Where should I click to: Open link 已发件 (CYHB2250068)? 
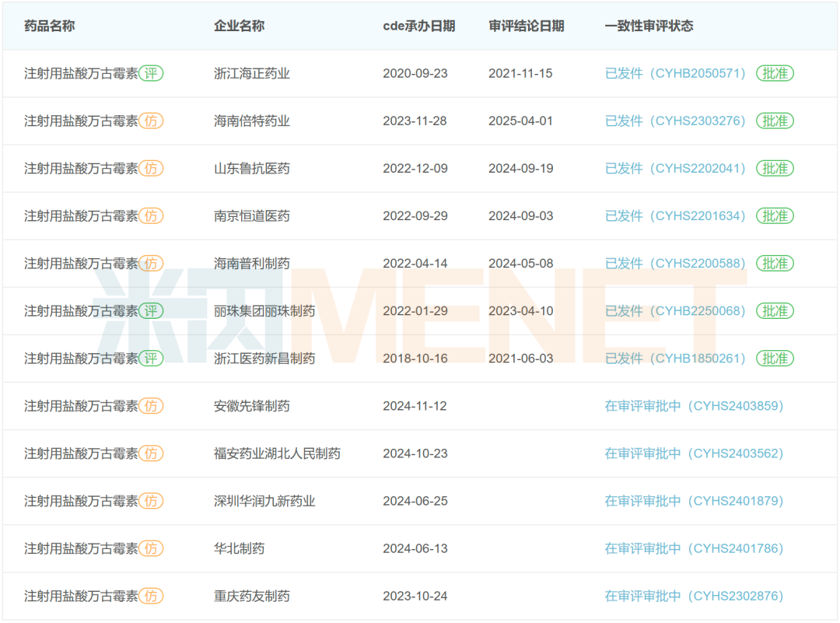coord(675,311)
